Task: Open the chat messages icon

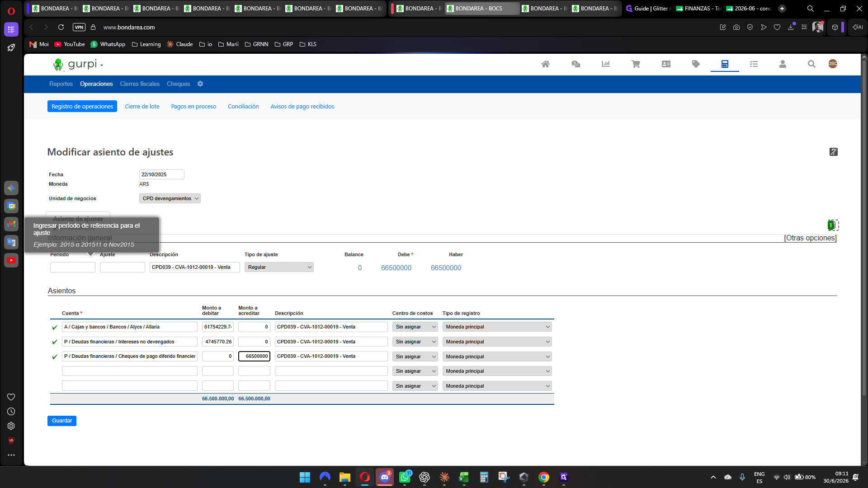Action: [x=576, y=64]
